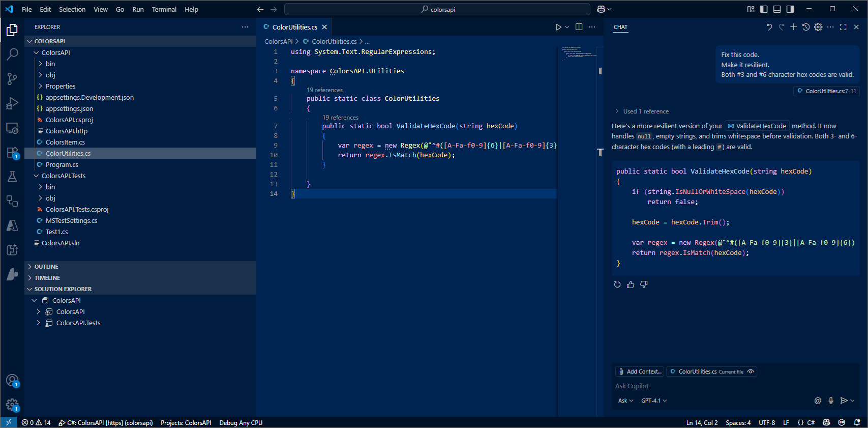Toggle the bottom panel layout button
Image resolution: width=868 pixels, height=428 pixels.
click(x=777, y=9)
